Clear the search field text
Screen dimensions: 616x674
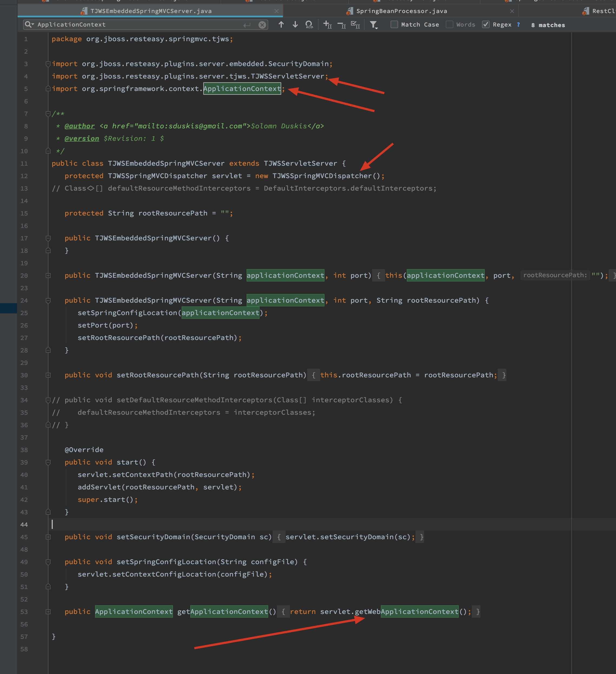(x=262, y=25)
